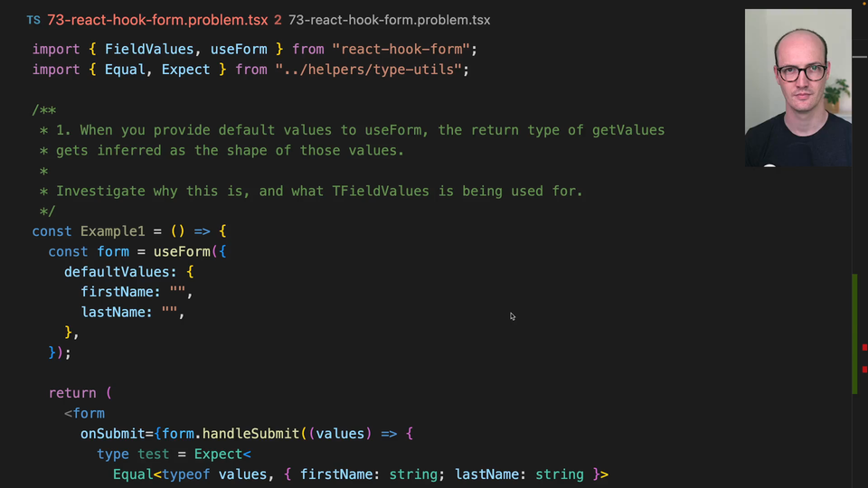Viewport: 868px width, 488px height.
Task: Click the presenter webcam thumbnail
Action: click(797, 88)
